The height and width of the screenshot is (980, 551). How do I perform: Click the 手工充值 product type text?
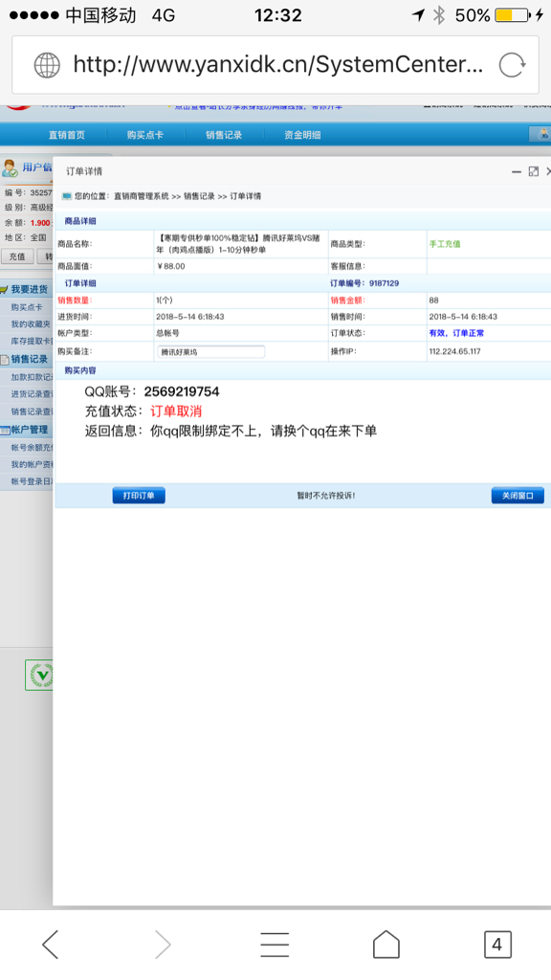445,244
